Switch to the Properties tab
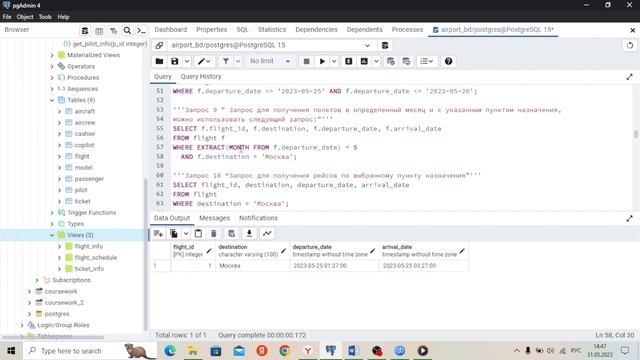 211,29
